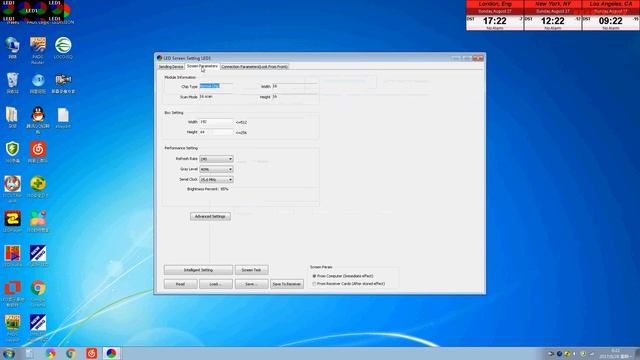Open NetEase Music red taskbar icon

pos(91,353)
